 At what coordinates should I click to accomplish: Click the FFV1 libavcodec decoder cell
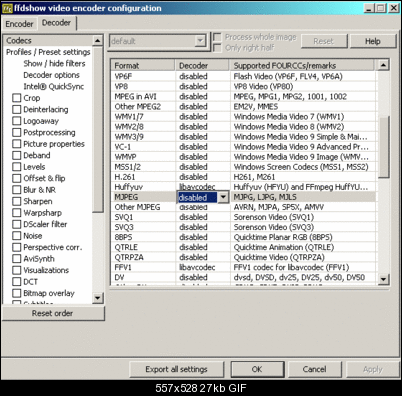pos(203,267)
